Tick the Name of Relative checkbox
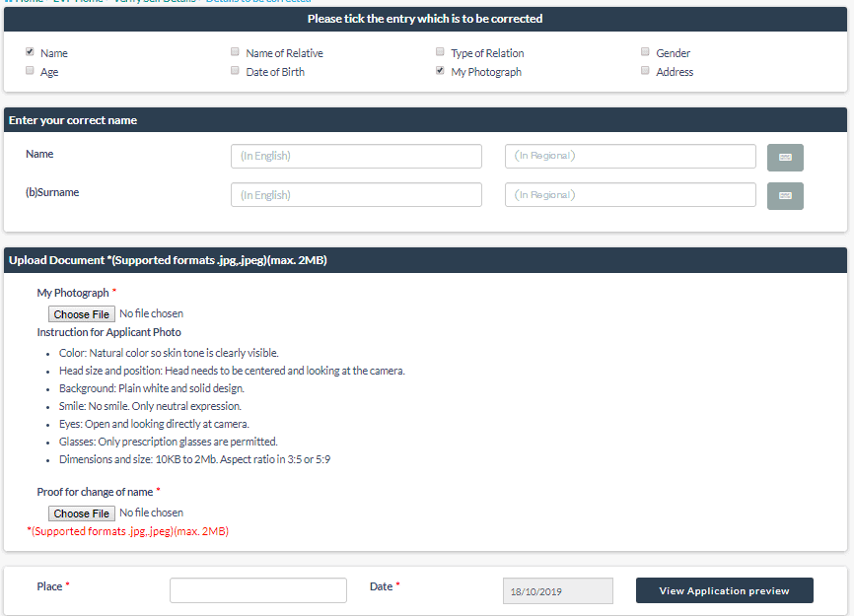This screenshot has width=854, height=616. pyautogui.click(x=235, y=51)
